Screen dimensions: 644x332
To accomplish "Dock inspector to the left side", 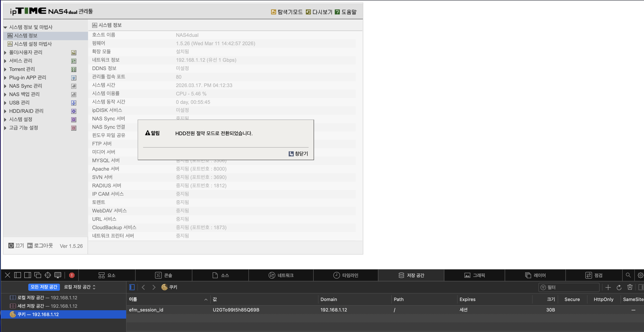I will coord(18,275).
